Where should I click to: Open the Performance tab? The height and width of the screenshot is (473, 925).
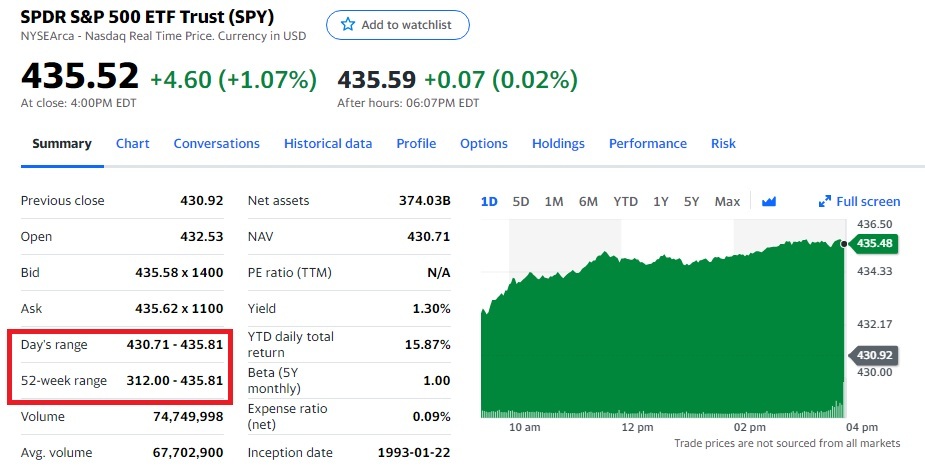coord(648,143)
